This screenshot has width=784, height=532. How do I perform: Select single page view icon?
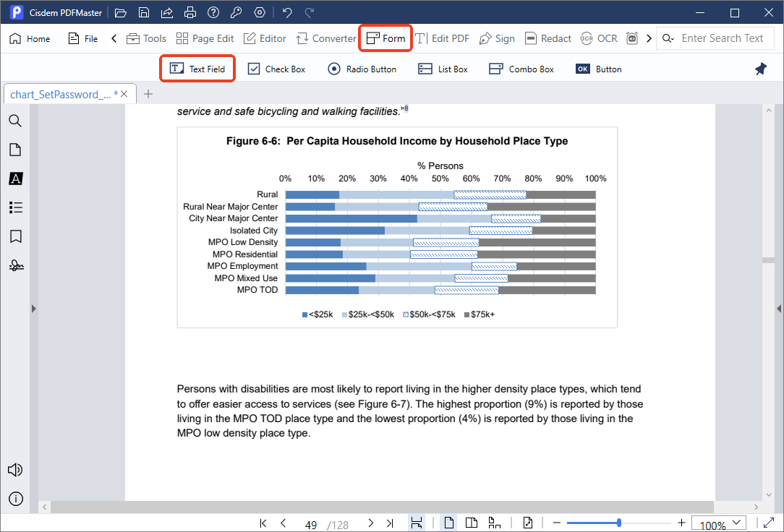click(x=449, y=523)
